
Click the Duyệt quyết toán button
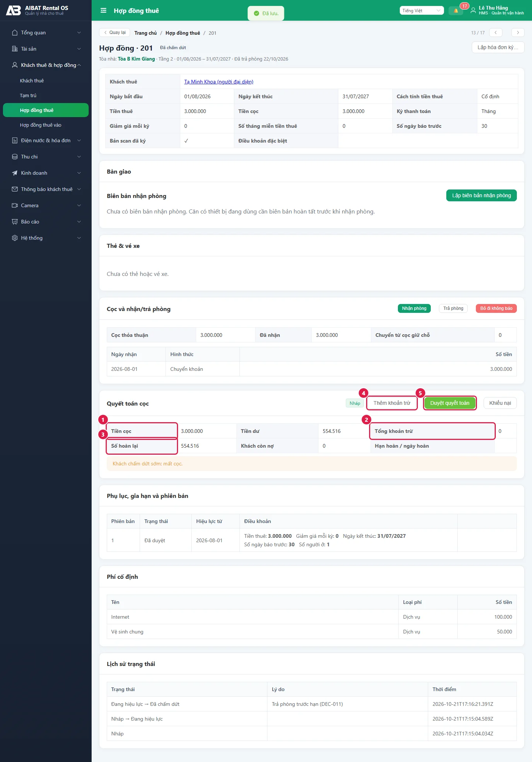coord(450,403)
